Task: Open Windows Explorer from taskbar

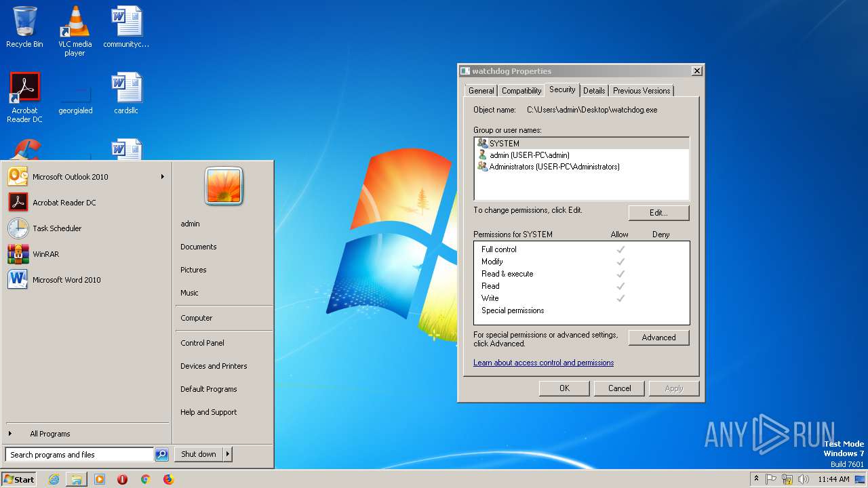Action: [x=77, y=479]
